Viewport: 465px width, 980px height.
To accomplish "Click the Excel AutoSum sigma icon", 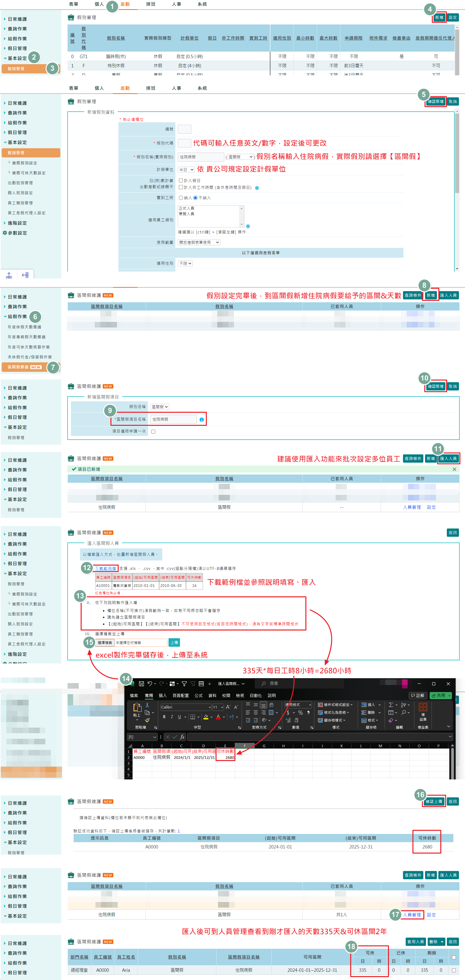I will click(x=391, y=705).
